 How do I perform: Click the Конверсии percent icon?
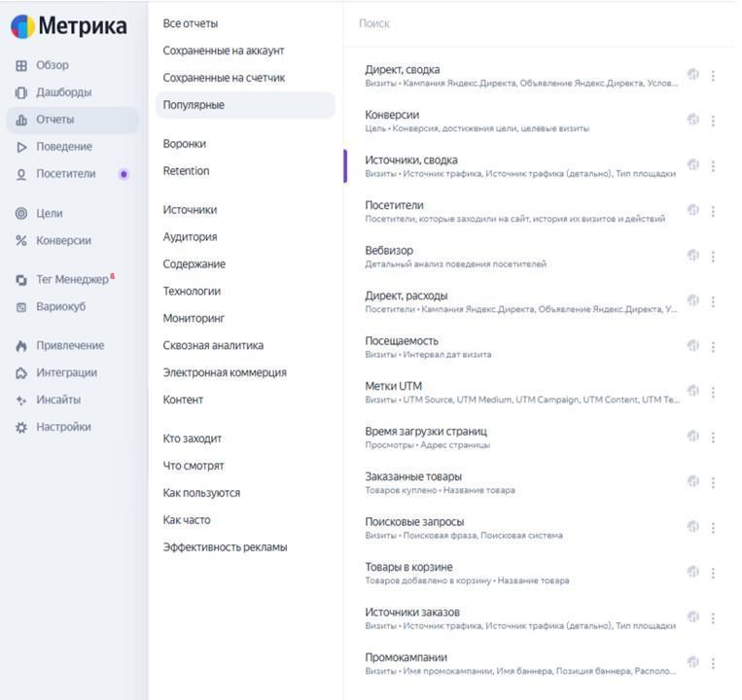(x=21, y=240)
